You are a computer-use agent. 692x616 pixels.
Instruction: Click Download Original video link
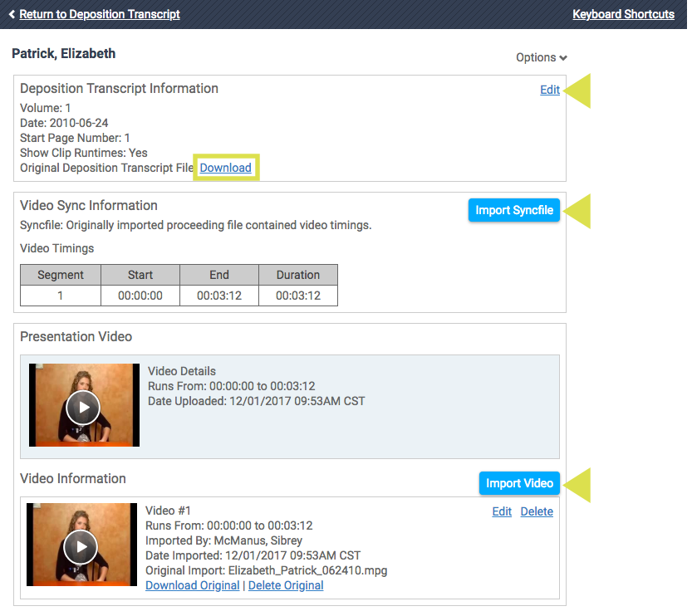tap(193, 585)
